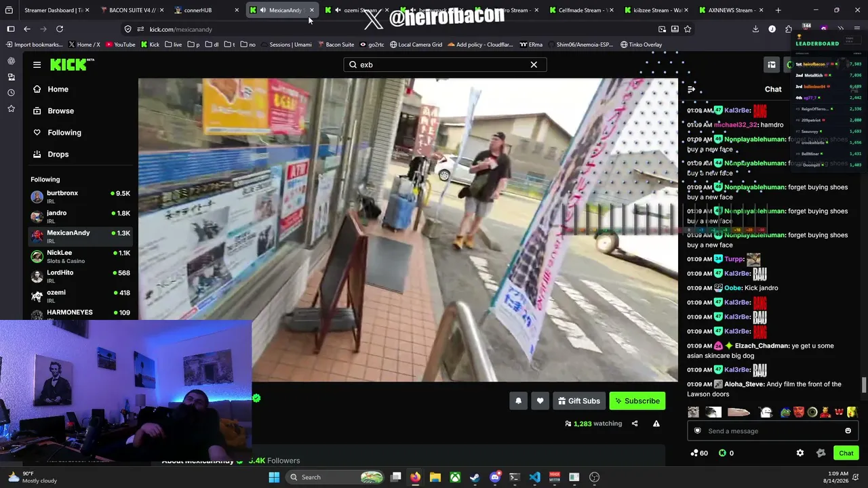Open Windows Start menu
The image size is (868, 488).
(x=274, y=477)
